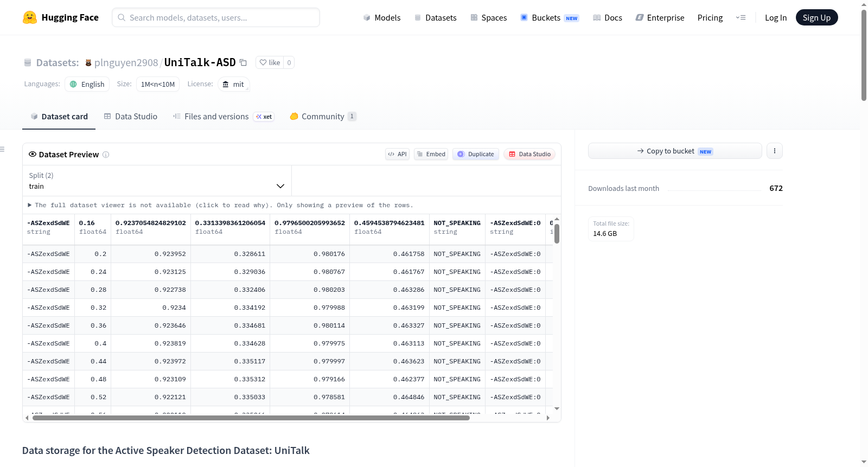The image size is (868, 467).
Task: Click the table scroll down arrow
Action: click(557, 408)
